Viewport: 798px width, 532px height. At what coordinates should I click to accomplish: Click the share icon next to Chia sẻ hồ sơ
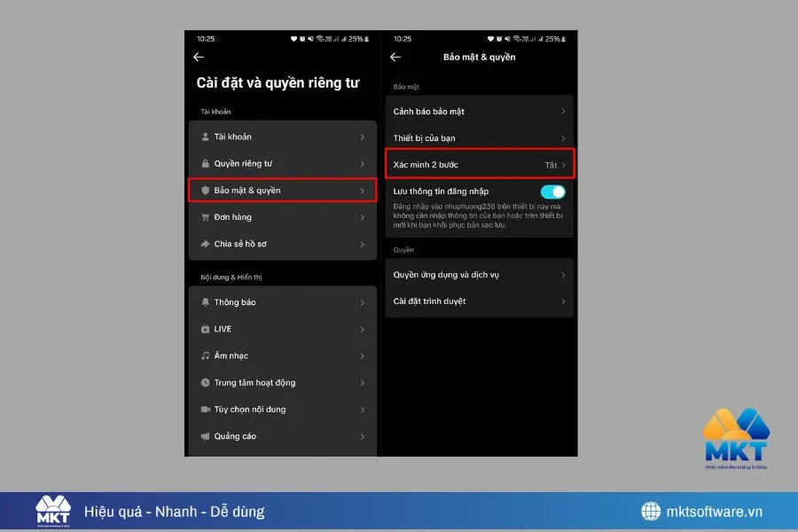coord(206,244)
